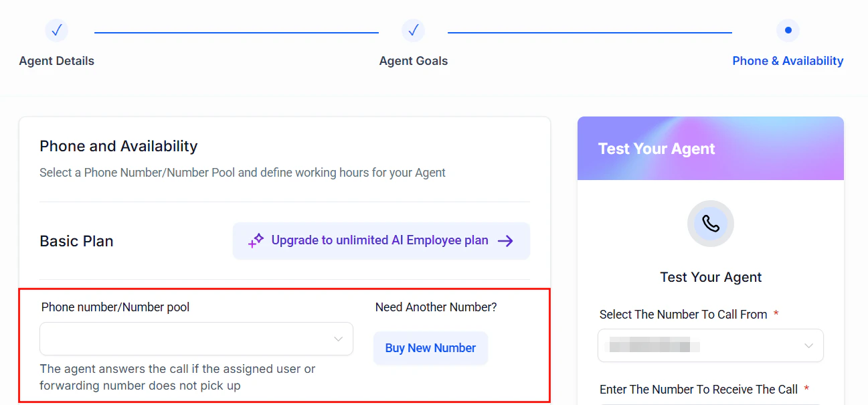Click the Agent Goals checkmark icon

coord(413,30)
